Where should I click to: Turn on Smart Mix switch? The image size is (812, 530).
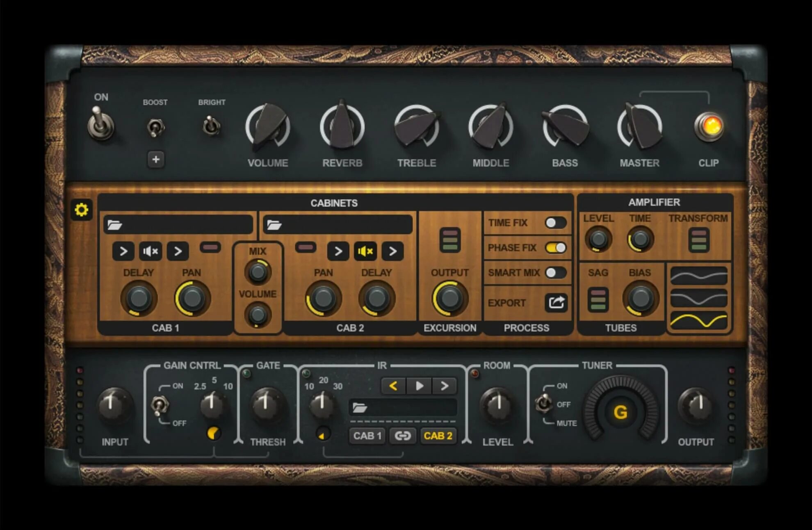click(x=556, y=273)
